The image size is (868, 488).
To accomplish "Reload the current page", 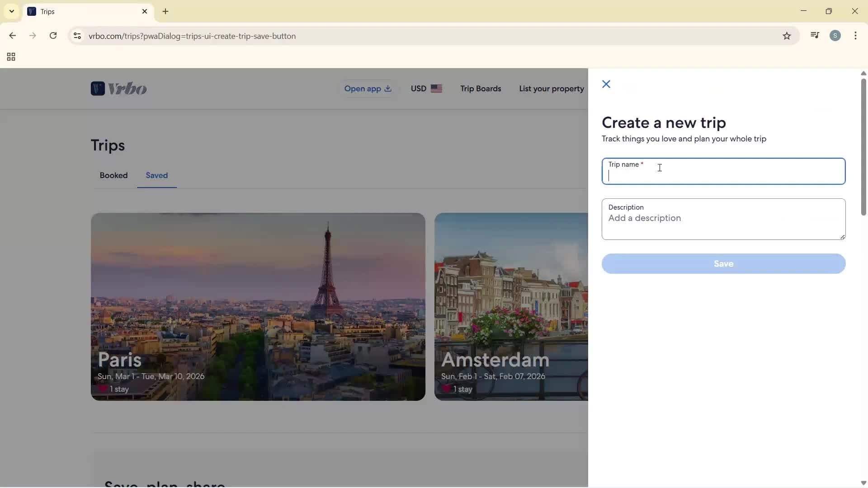I will 53,36.
